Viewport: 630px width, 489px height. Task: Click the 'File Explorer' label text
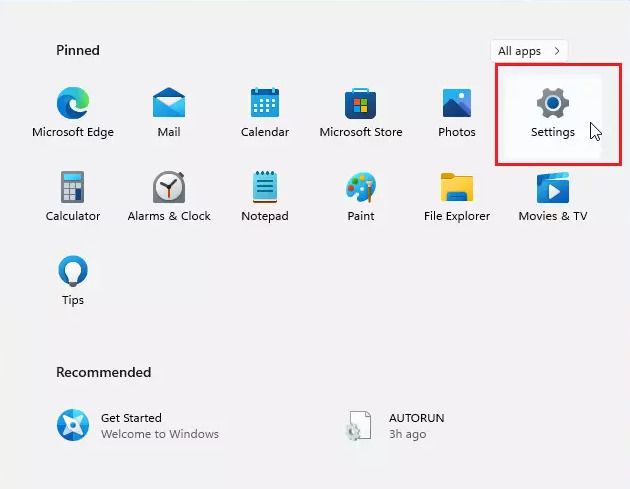tap(457, 216)
